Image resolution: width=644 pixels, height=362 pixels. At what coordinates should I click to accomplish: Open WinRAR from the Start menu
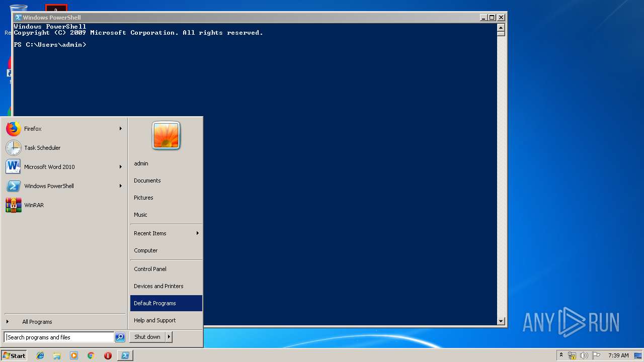pos(64,205)
